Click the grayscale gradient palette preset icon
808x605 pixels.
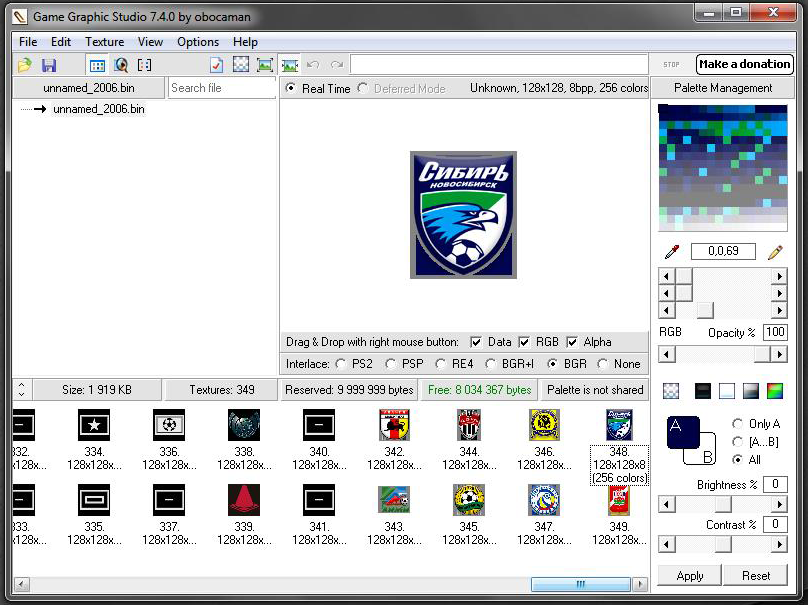tap(751, 391)
